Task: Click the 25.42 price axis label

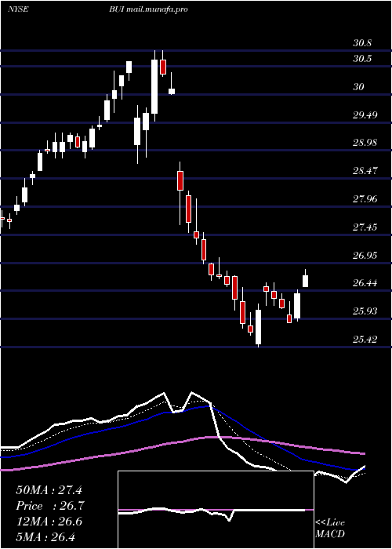Action: 365,340
